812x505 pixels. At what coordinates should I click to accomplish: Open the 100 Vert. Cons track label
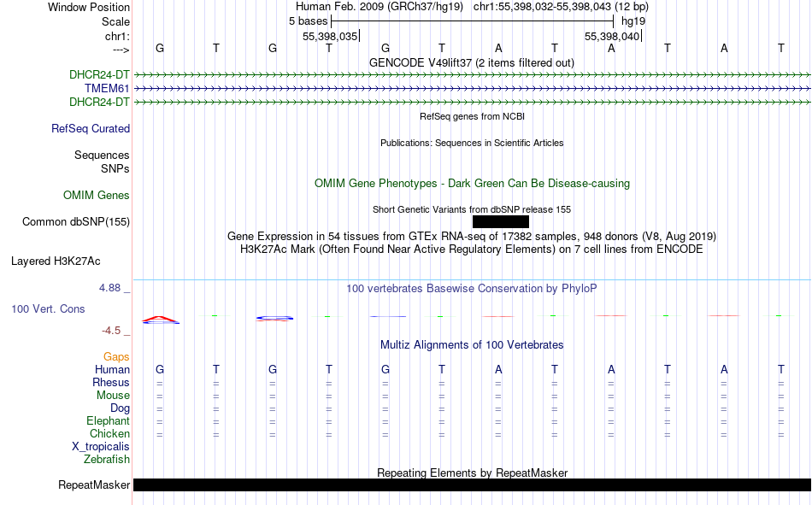coord(48,308)
